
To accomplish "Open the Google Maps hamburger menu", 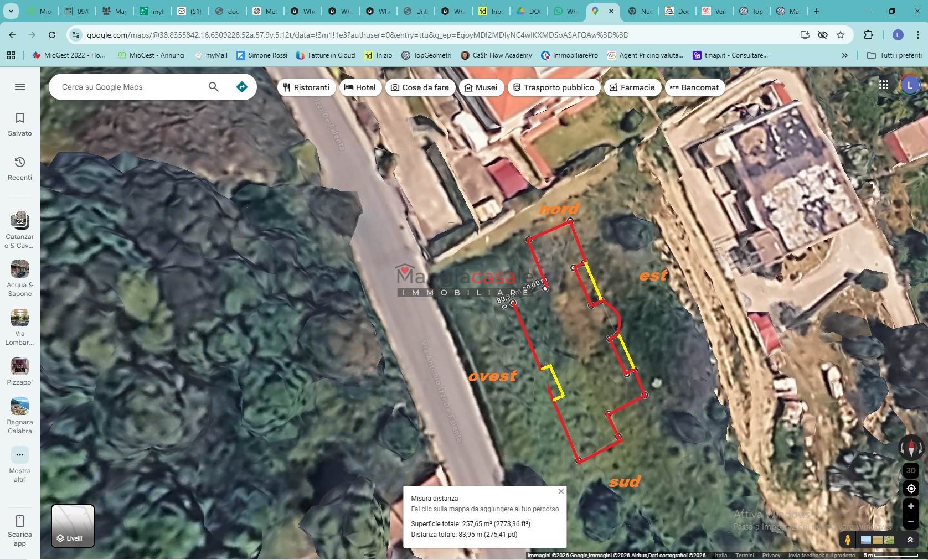I will (x=20, y=87).
